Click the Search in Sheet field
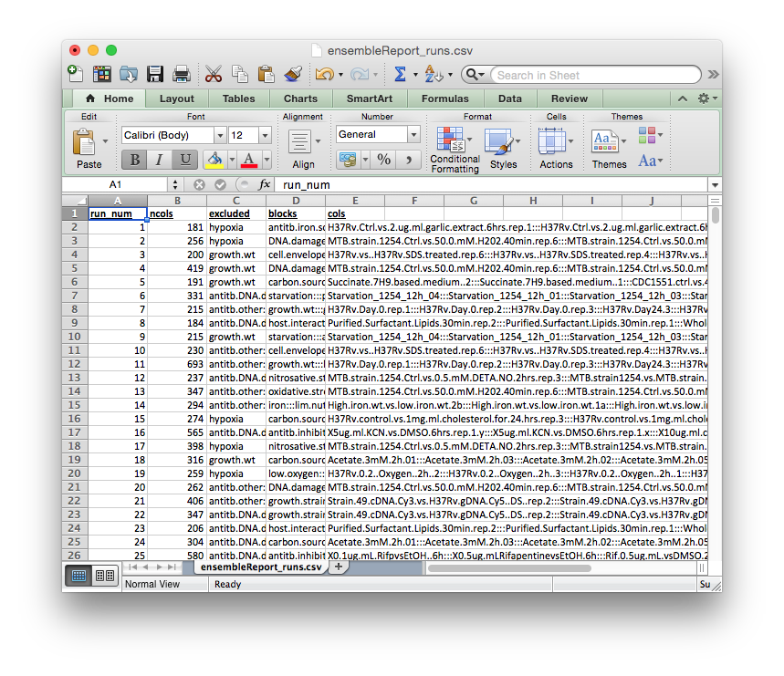Screen dimensions: 784x676 click(593, 74)
